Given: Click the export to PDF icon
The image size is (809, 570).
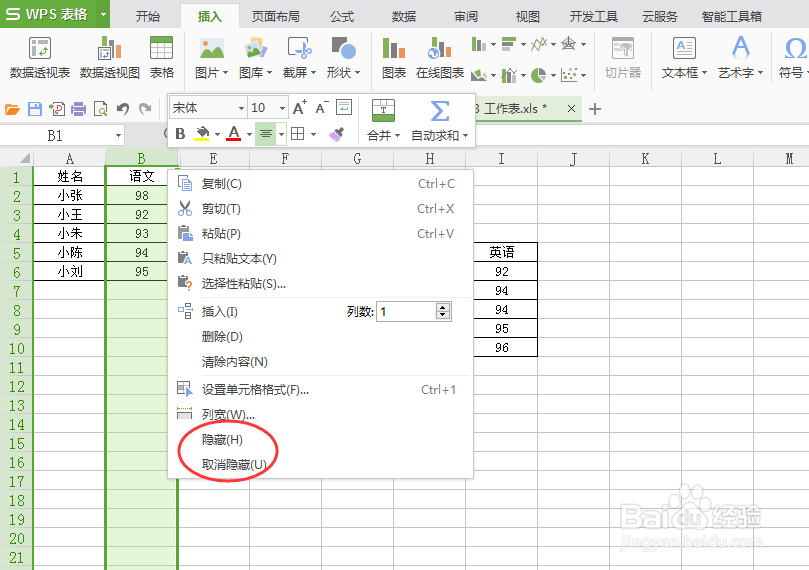Looking at the screenshot, I should tap(57, 109).
